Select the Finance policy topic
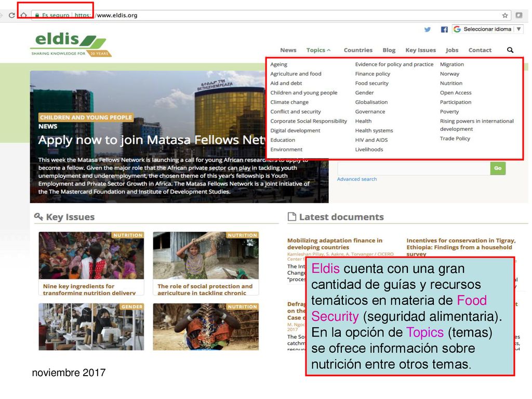The height and width of the screenshot is (399, 532). [373, 74]
